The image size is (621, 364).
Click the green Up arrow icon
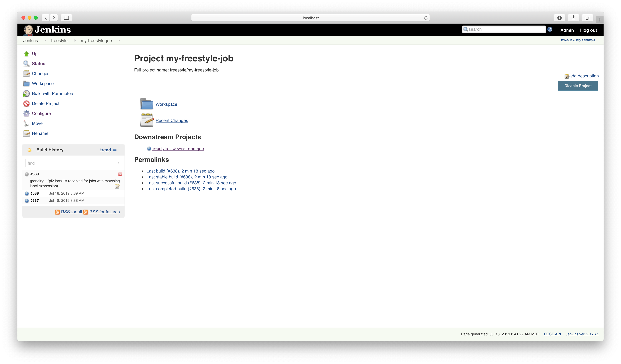pos(26,54)
